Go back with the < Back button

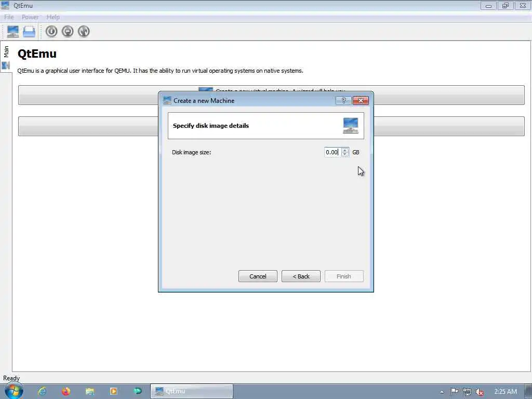(x=301, y=276)
